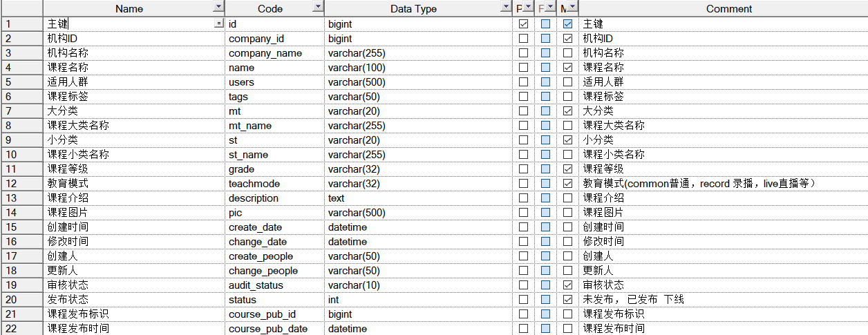Viewport: 868px width, 335px height.
Task: Uncheck the M box for company_id row
Action: click(567, 39)
